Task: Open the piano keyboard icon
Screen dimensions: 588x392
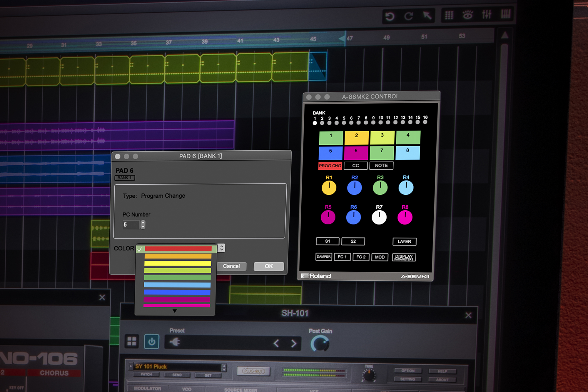Action: 506,14
